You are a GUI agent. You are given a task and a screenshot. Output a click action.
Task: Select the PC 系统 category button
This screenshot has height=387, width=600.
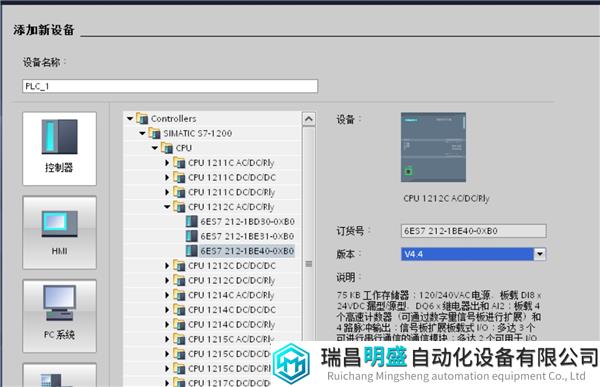point(59,316)
